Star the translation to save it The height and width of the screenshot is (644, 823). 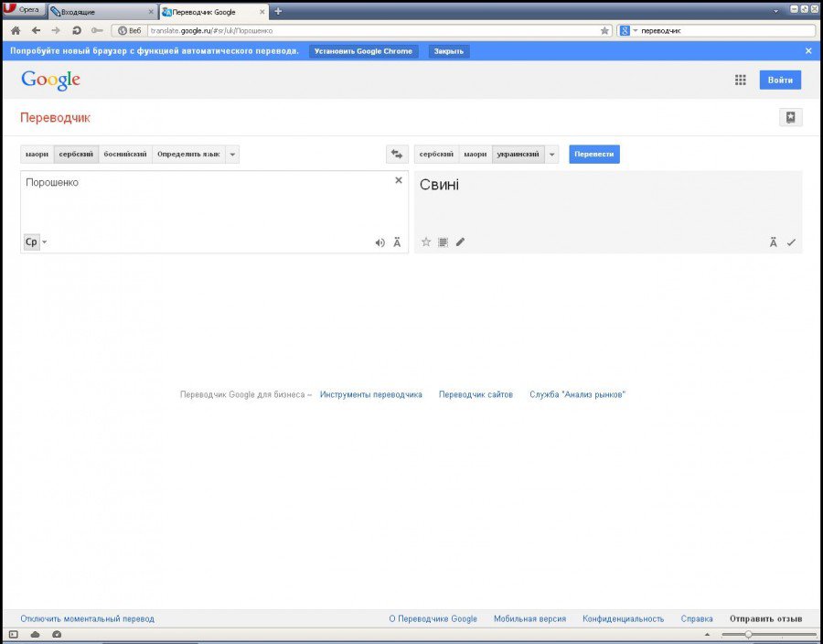coord(425,241)
